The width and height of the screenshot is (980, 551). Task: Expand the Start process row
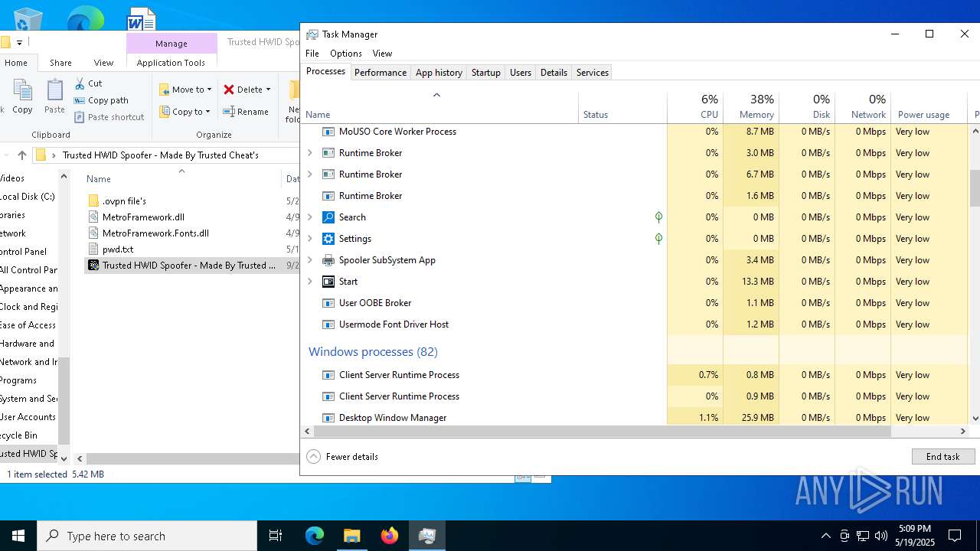point(310,282)
